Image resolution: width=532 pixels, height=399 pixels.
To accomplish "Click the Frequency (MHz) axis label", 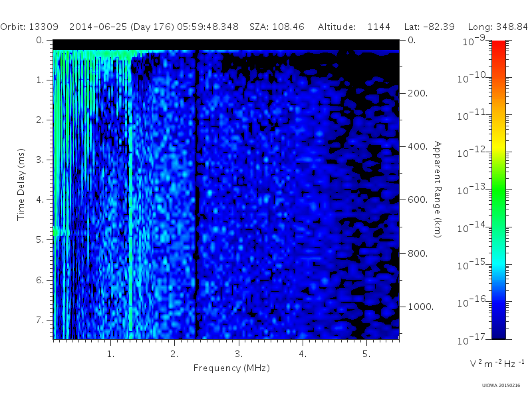I will pyautogui.click(x=231, y=368).
